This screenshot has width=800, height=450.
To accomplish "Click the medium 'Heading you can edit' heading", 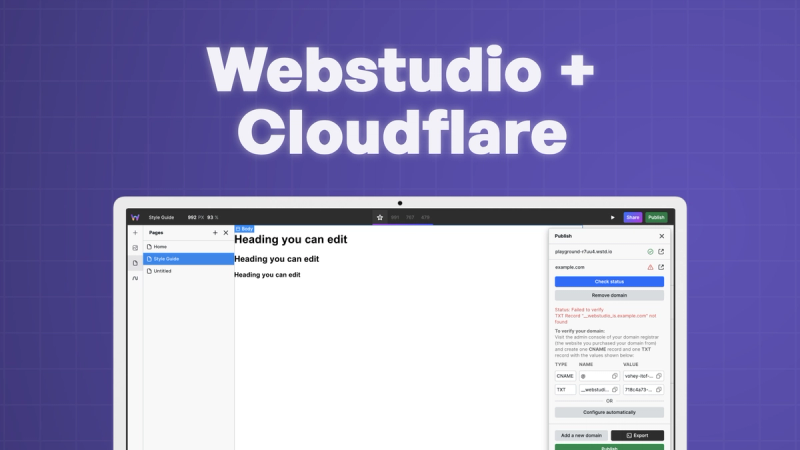I will (x=277, y=259).
